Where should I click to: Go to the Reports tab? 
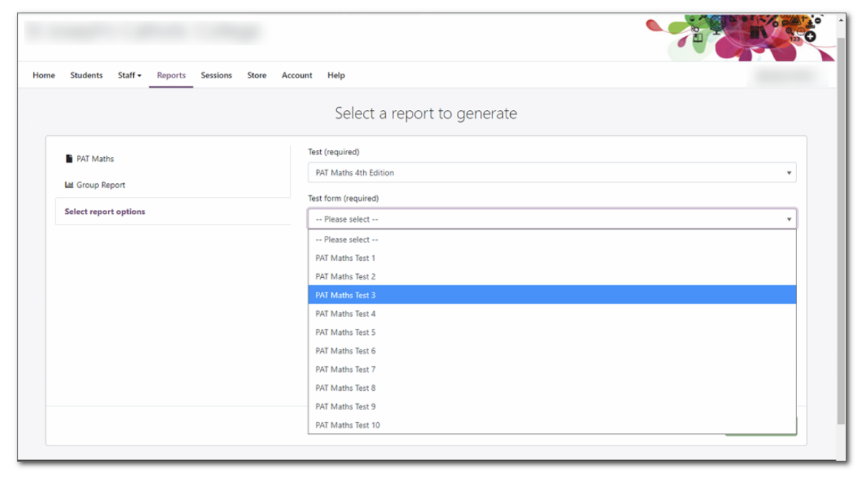click(x=171, y=75)
